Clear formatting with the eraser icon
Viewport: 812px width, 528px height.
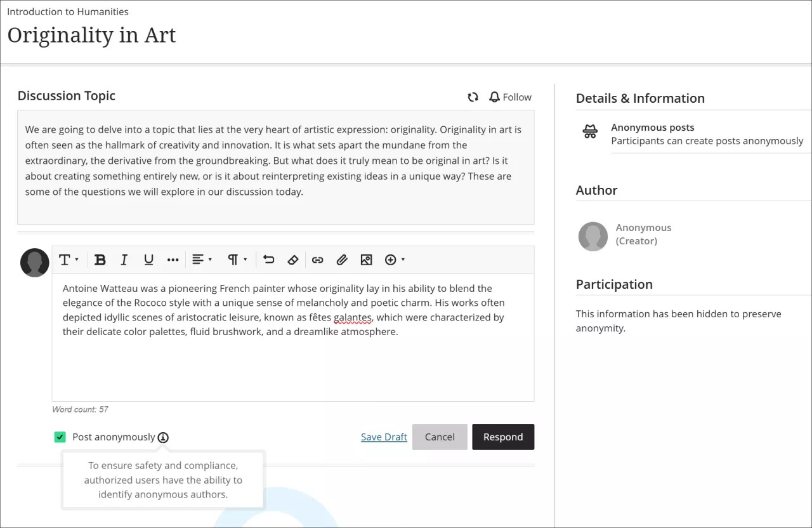coord(293,260)
